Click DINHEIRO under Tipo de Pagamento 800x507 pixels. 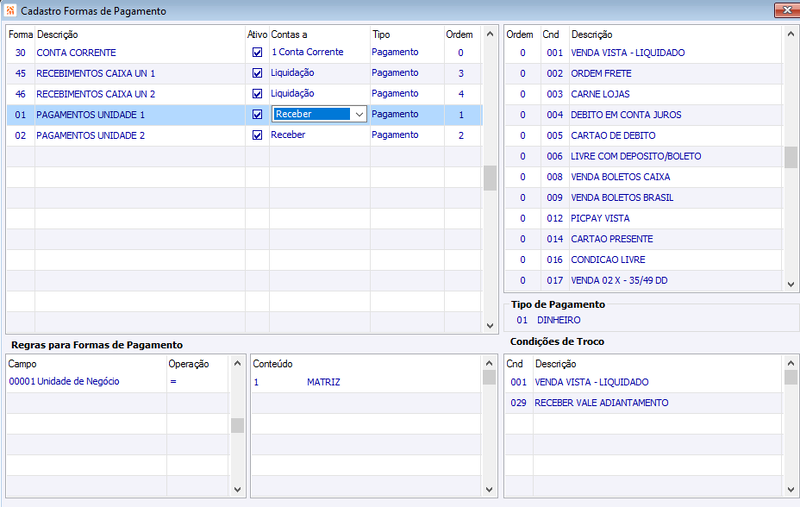pos(559,320)
